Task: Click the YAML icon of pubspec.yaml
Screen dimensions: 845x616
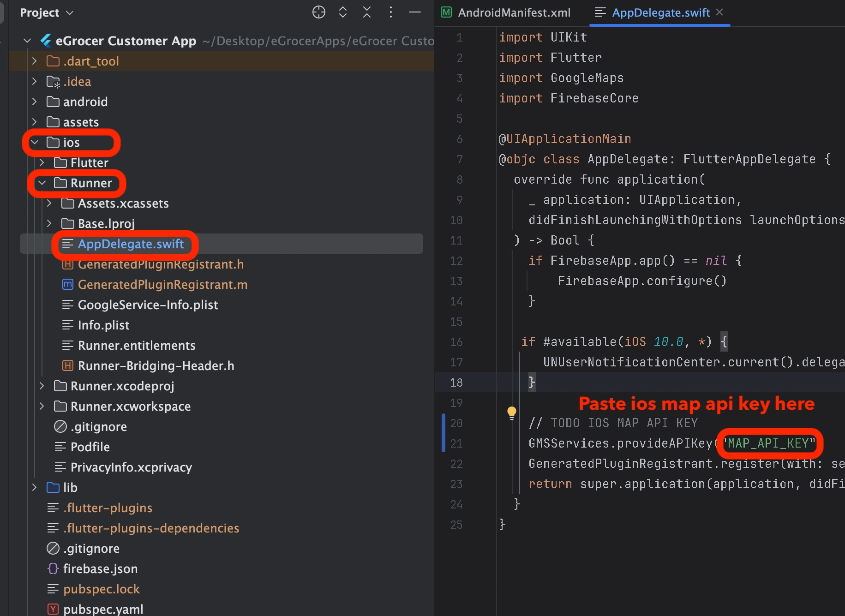Action: coord(53,609)
